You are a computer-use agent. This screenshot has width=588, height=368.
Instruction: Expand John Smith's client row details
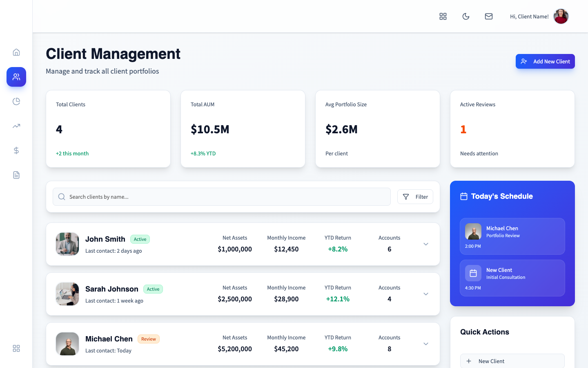pos(425,244)
